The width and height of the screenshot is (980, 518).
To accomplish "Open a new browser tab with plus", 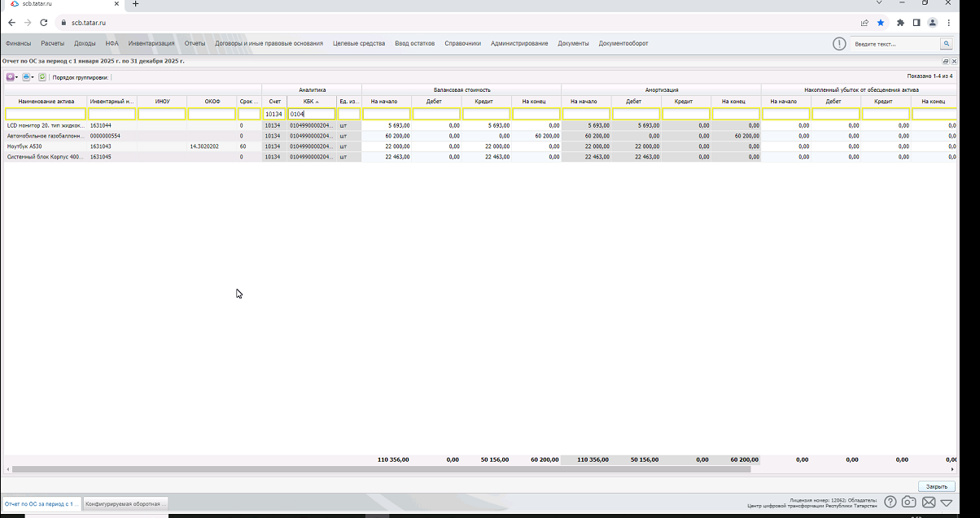I will click(135, 4).
